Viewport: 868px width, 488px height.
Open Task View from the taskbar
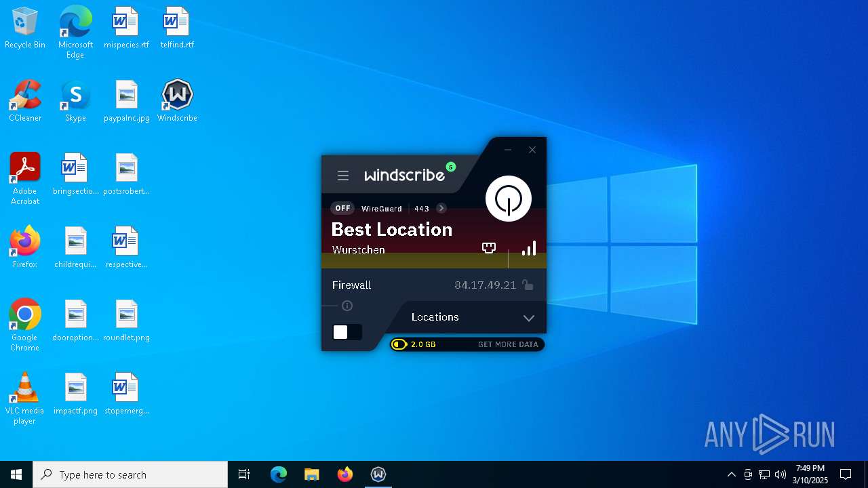244,474
